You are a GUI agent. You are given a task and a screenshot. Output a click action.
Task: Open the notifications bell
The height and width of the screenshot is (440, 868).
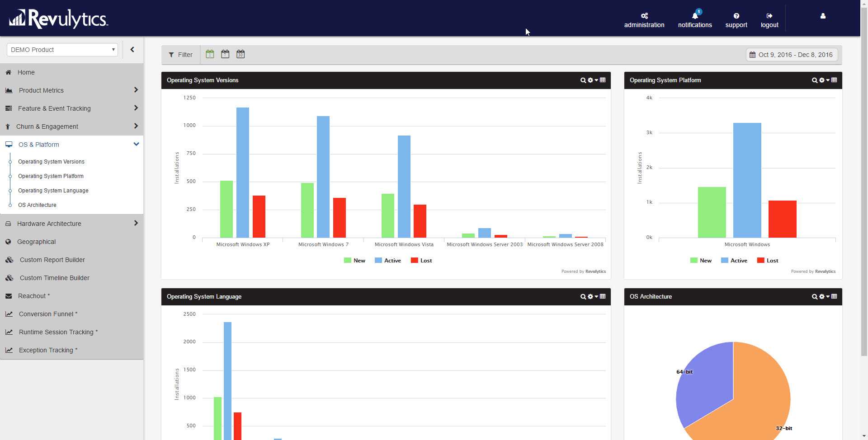694,16
